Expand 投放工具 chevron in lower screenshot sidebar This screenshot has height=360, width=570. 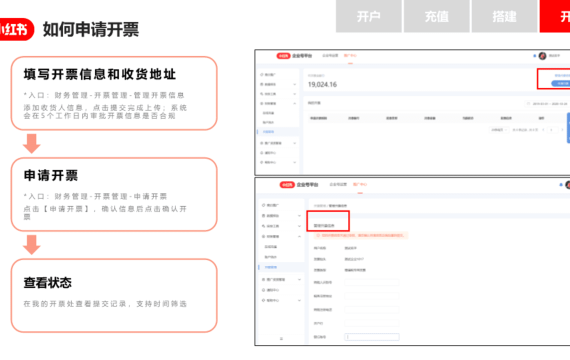(299, 226)
